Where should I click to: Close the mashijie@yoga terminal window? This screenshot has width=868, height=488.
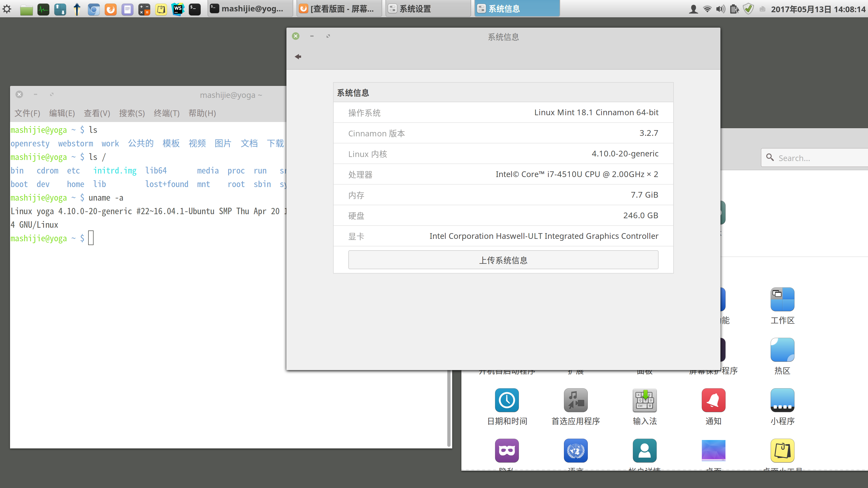19,94
